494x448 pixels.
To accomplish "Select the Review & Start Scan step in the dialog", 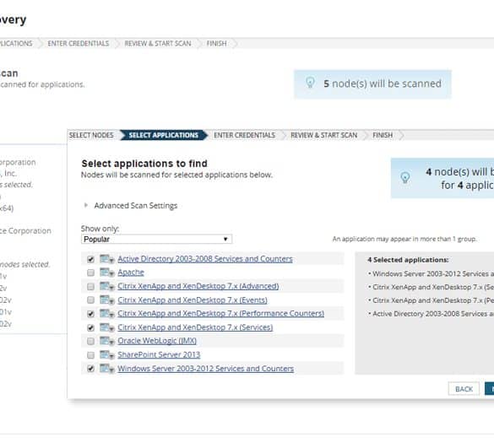I will [x=324, y=135].
